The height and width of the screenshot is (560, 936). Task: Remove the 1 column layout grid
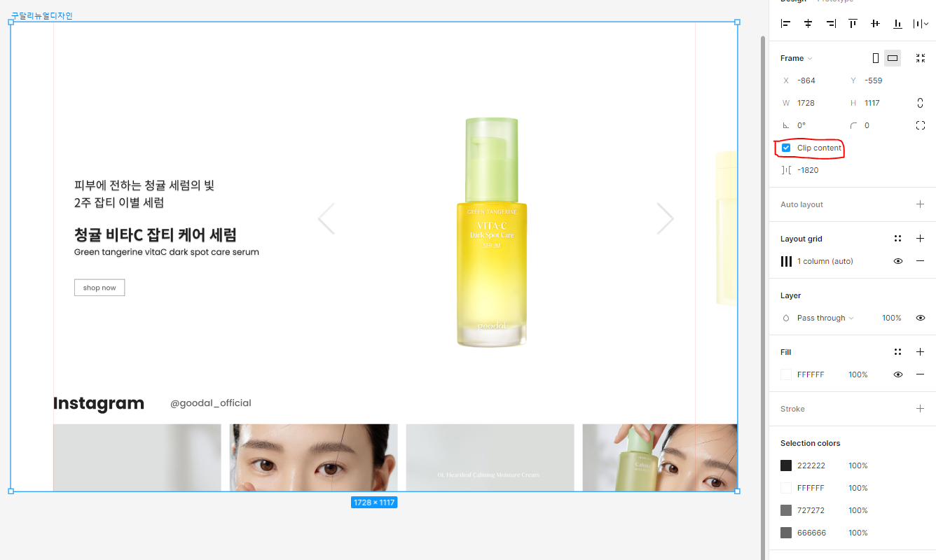coord(921,261)
